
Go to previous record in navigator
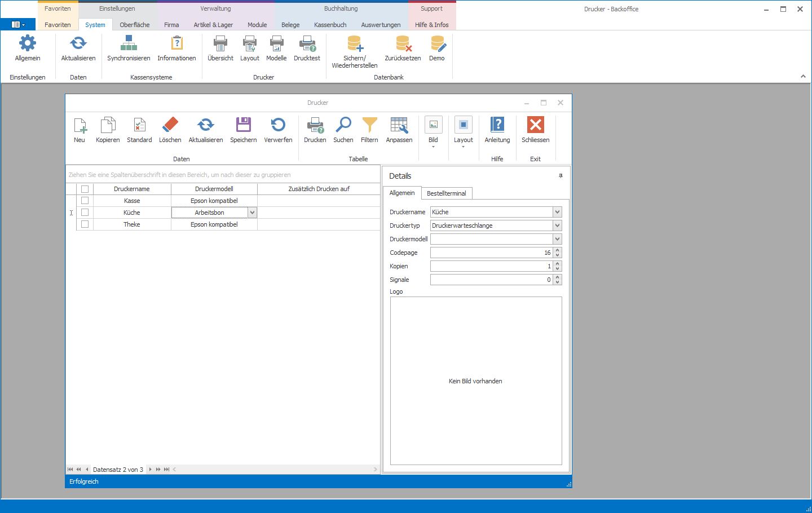coord(87,470)
